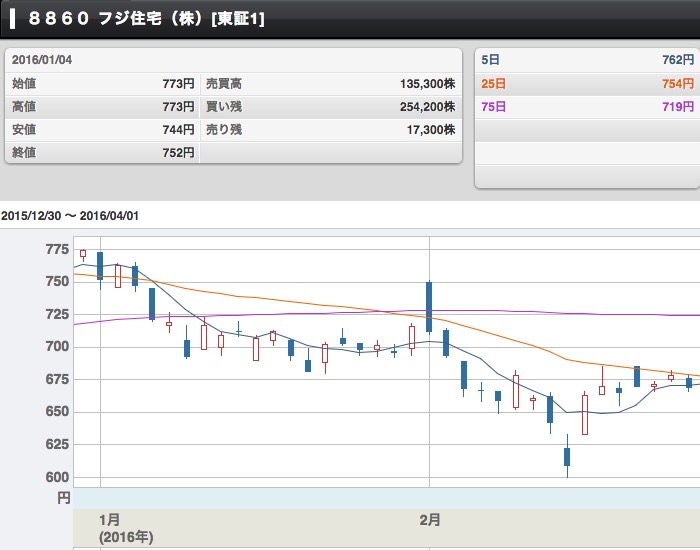700x550 pixels.
Task: Click the 625 price axis label
Action: click(57, 444)
